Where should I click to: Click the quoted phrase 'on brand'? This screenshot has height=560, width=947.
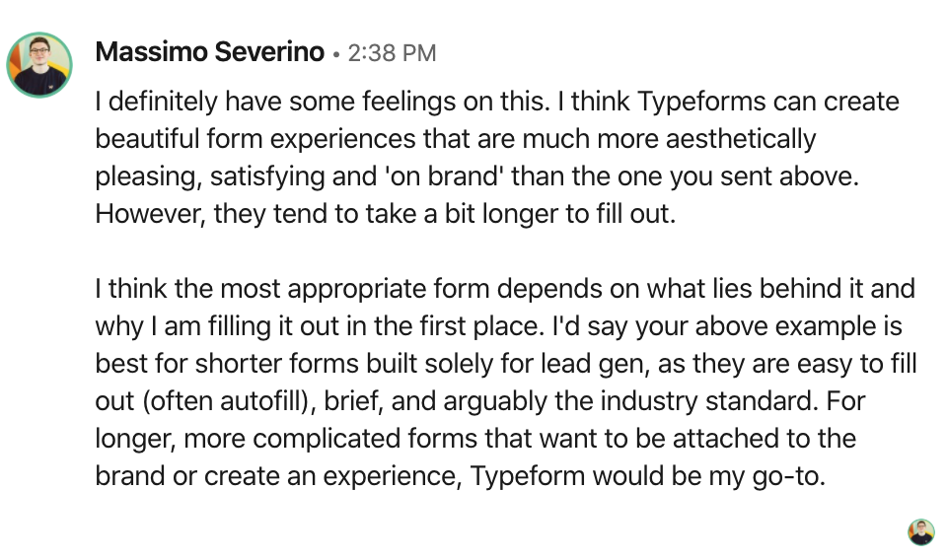[x=444, y=176]
